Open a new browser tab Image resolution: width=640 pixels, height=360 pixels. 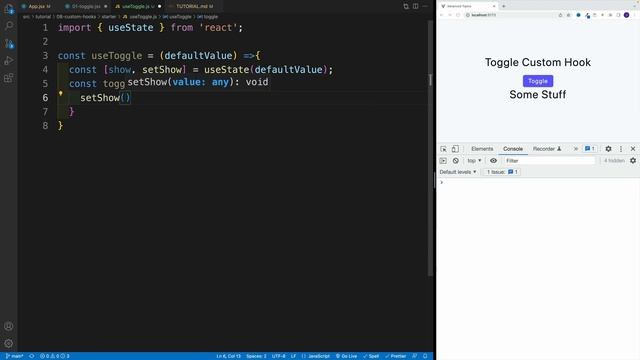[x=504, y=6]
